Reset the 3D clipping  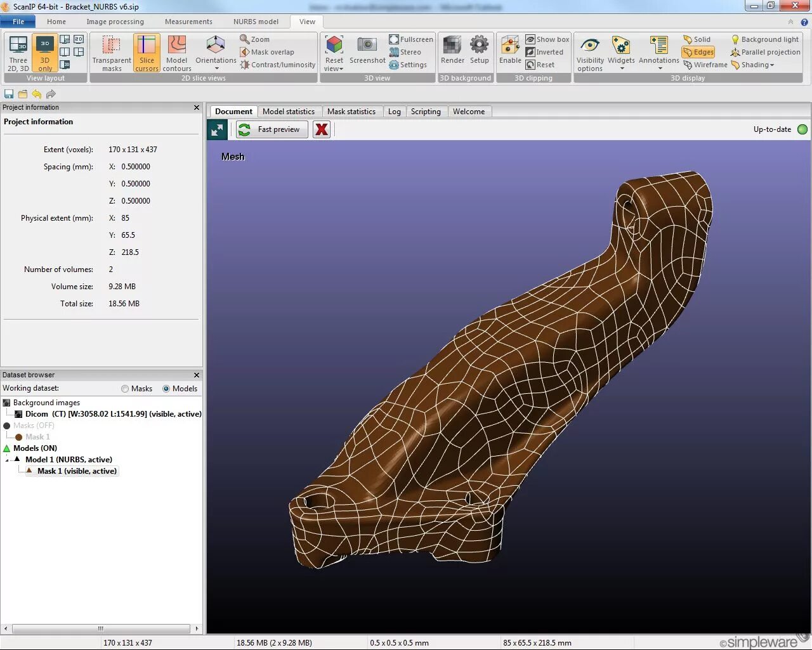(540, 65)
